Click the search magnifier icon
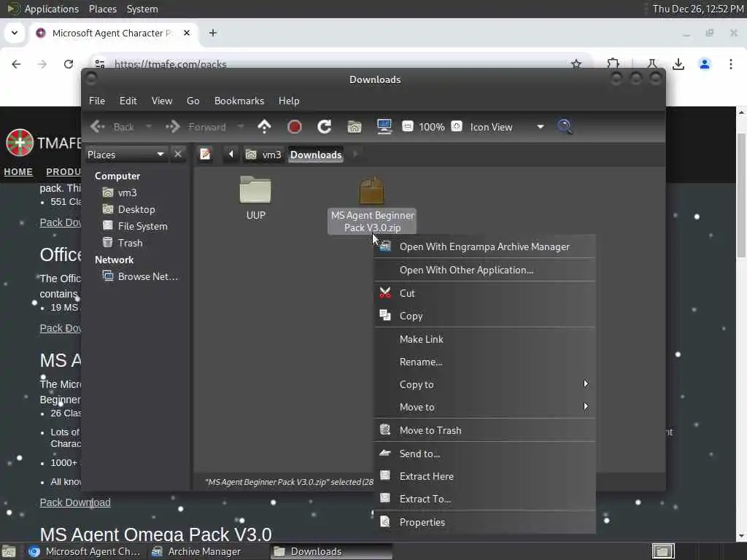Viewport: 747px width, 560px height. click(565, 127)
